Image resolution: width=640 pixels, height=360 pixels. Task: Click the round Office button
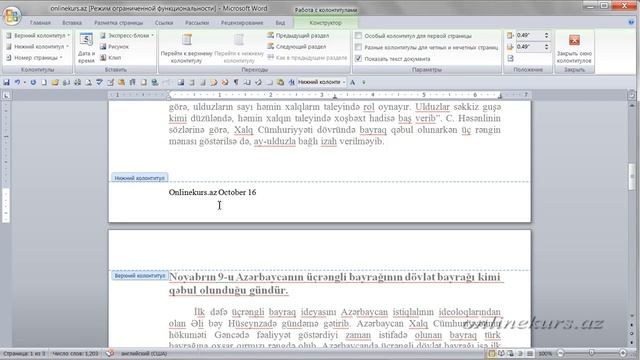pyautogui.click(x=12, y=16)
